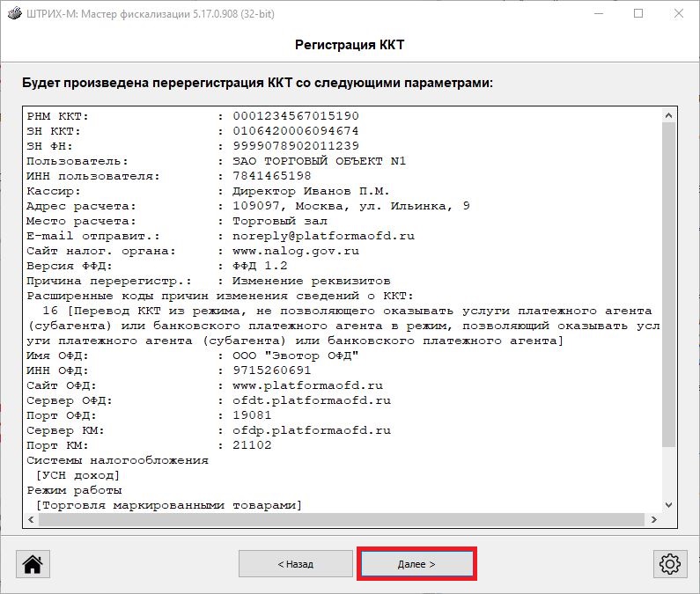Viewport: 700px width, 594px height.
Task: Click the vertical scrollbar down arrow
Action: (668, 504)
